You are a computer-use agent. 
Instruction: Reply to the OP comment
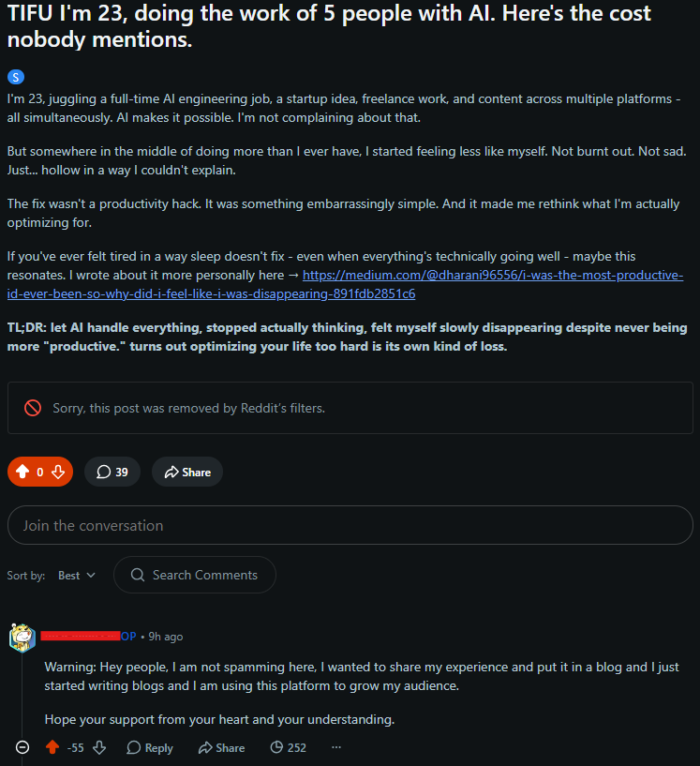coord(150,747)
